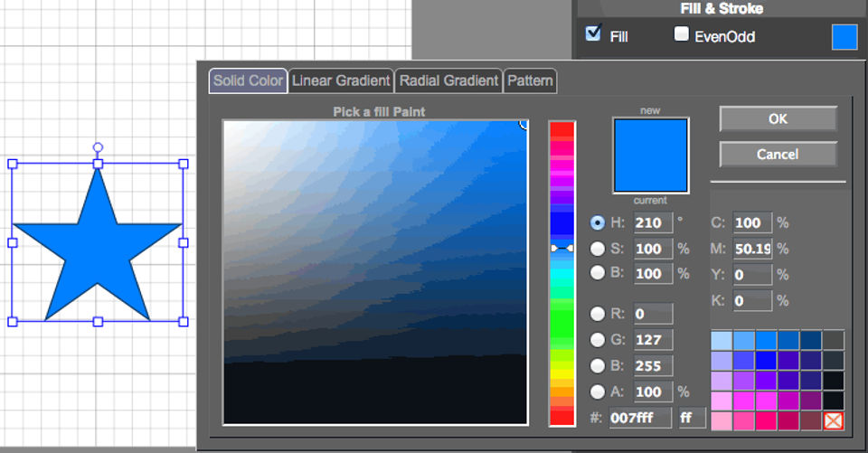Pick the pale pink bottom-left palette swatch
868x453 pixels.
[x=722, y=420]
